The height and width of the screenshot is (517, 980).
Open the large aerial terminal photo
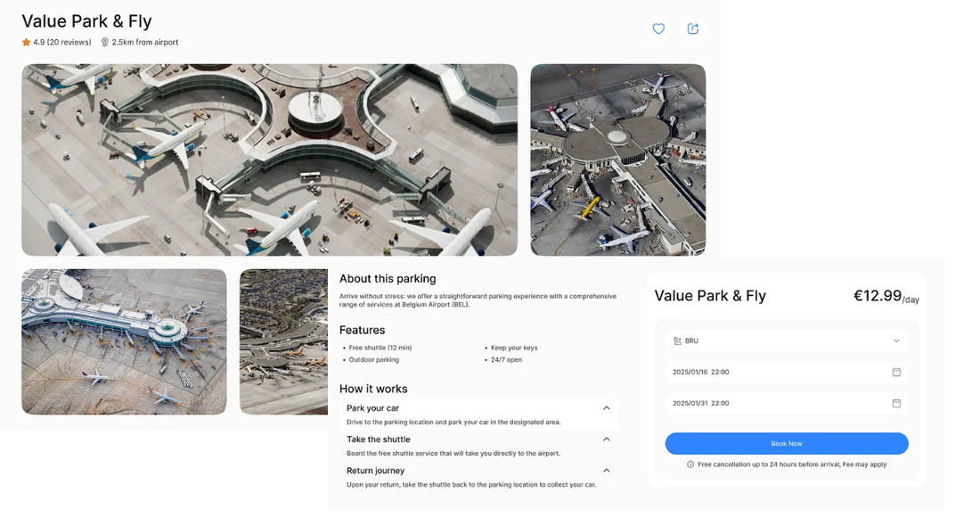tap(269, 160)
